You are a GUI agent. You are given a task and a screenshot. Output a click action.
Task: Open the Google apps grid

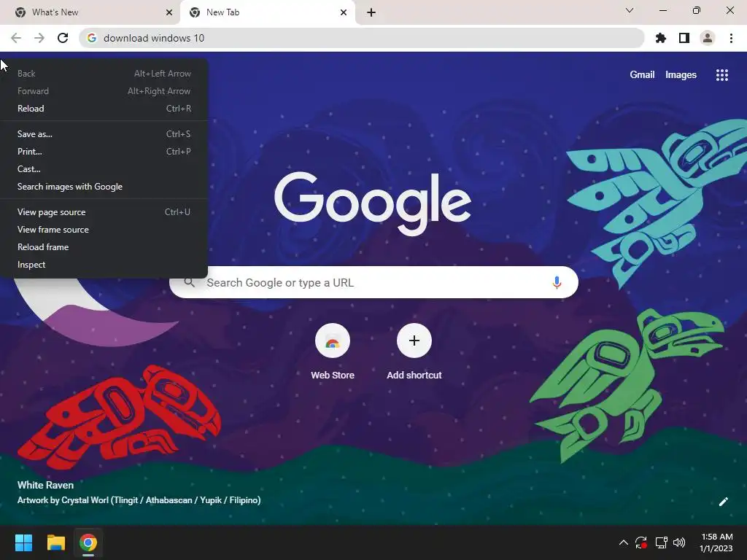click(x=722, y=75)
